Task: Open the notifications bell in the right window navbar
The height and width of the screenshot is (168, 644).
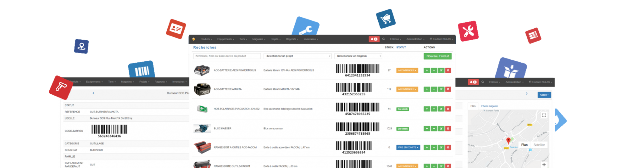Action: pos(473,82)
